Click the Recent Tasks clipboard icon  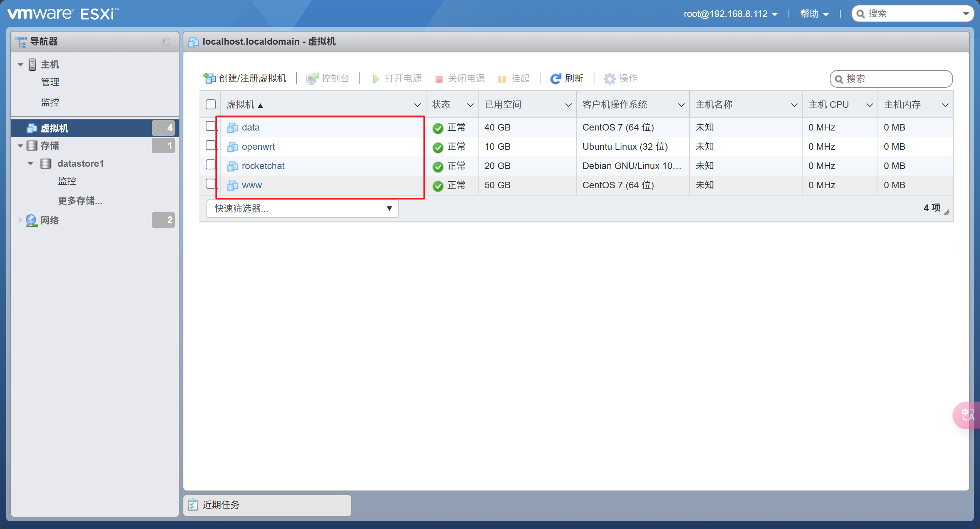pos(193,505)
